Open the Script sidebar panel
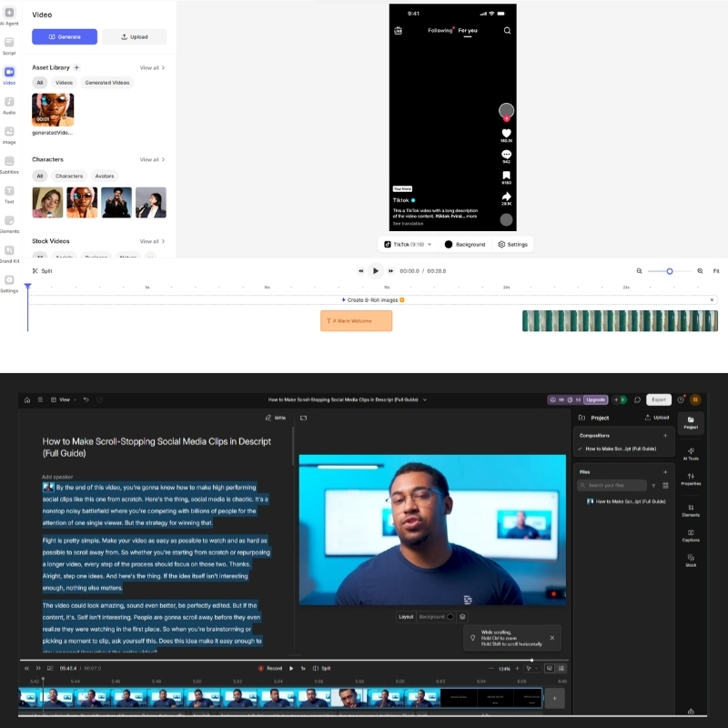Viewport: 728px width, 728px height. tap(9, 45)
